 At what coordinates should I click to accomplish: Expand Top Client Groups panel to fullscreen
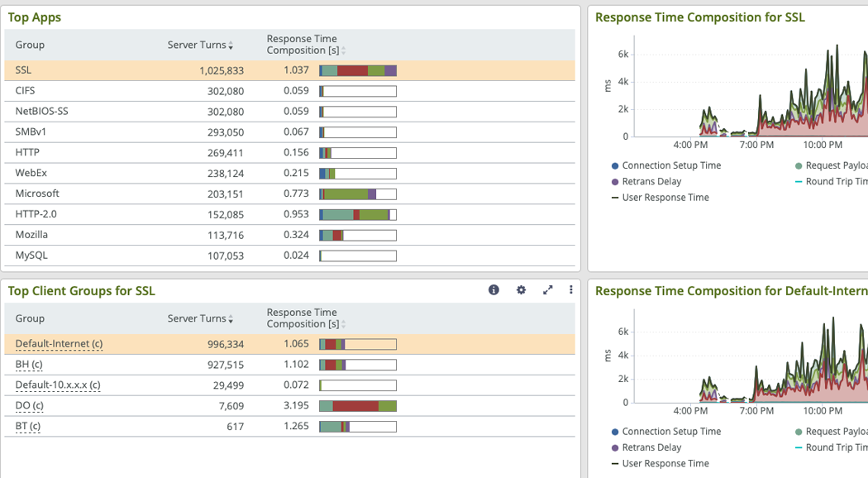547,290
